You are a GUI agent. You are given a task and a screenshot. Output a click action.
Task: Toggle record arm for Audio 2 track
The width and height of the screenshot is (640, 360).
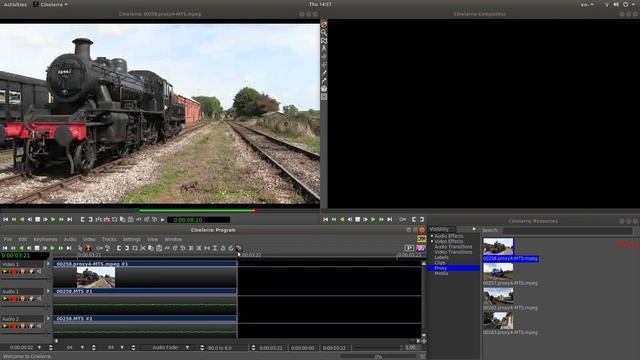click(14, 326)
